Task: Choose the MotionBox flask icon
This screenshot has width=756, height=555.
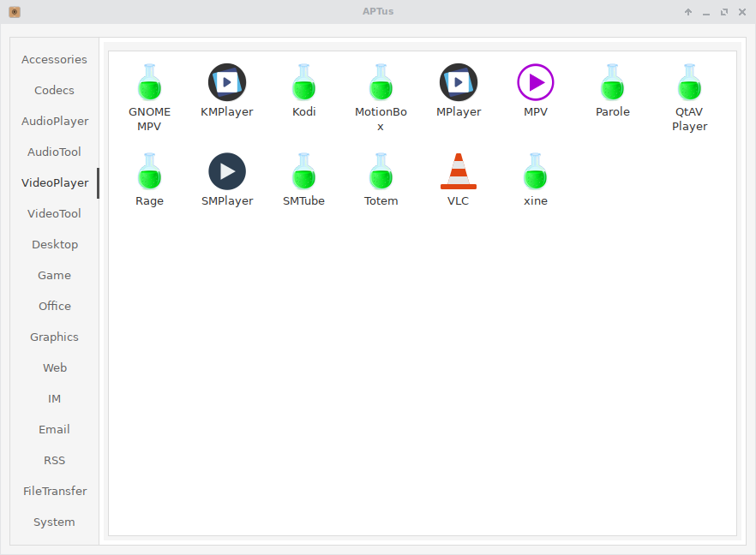Action: point(381,82)
